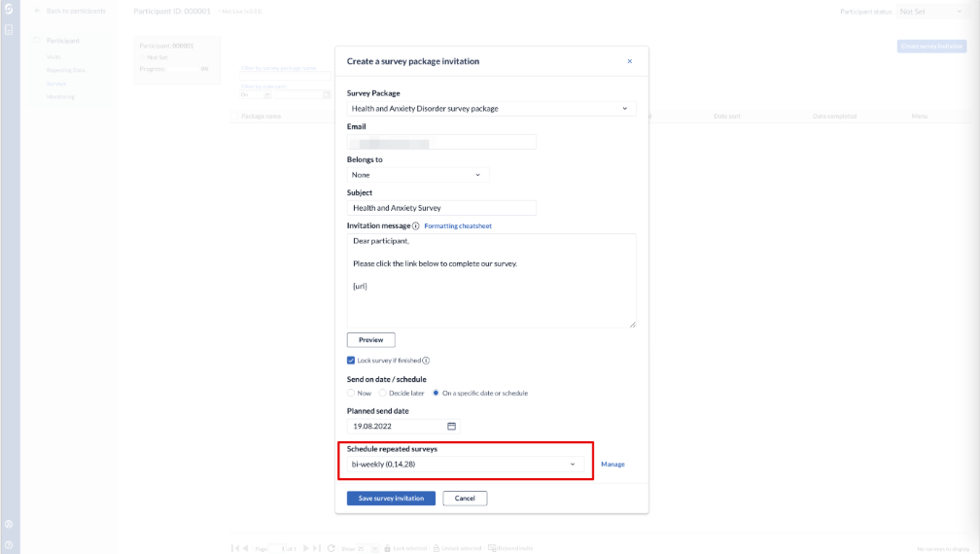Image resolution: width=980 pixels, height=554 pixels.
Task: Click the records icon in the left sidebar
Action: coord(9,30)
